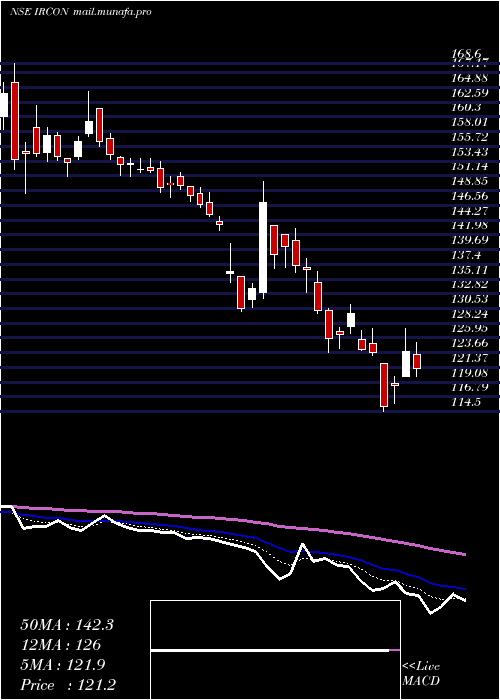Click the NSE IRCON chart title

[x=39, y=12]
